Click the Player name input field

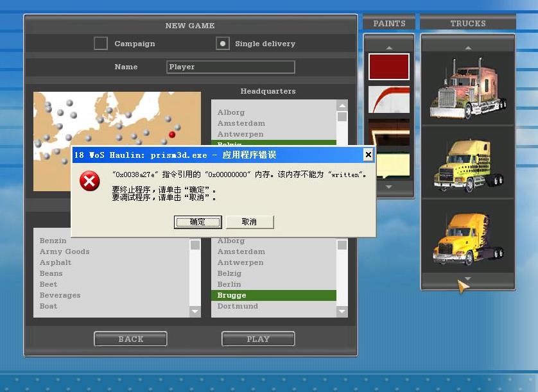[230, 67]
